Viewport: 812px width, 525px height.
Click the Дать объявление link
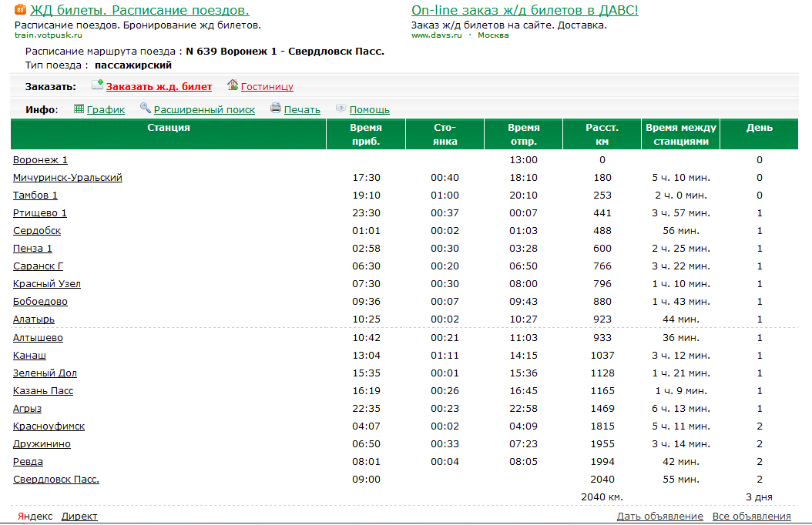[659, 517]
